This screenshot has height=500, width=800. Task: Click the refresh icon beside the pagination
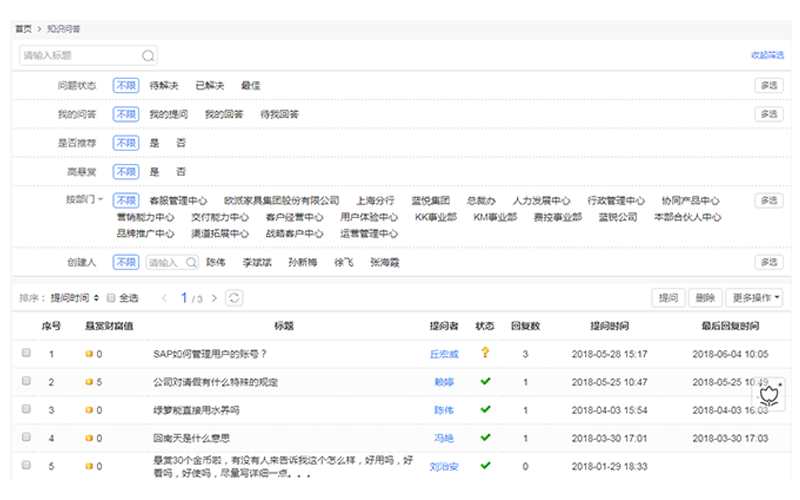(233, 298)
